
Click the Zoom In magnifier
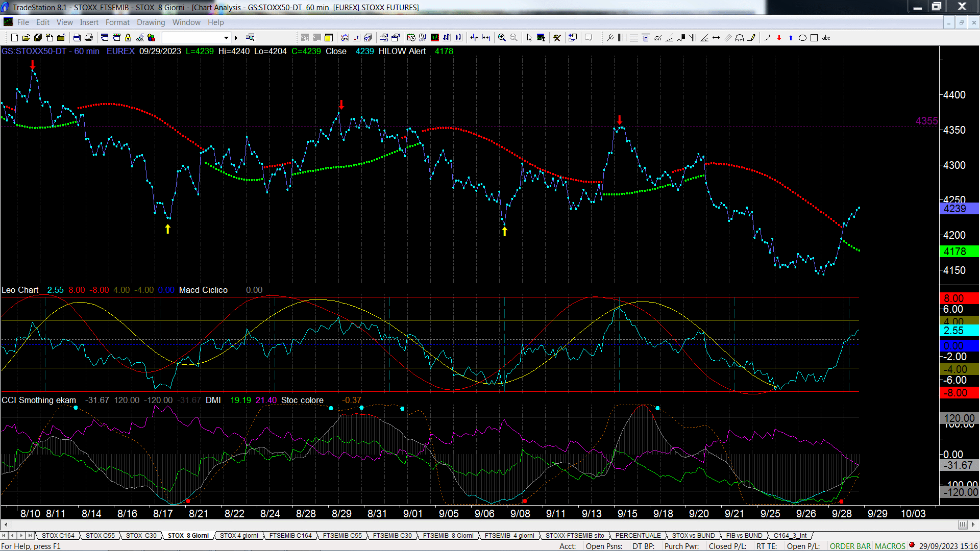tap(502, 38)
